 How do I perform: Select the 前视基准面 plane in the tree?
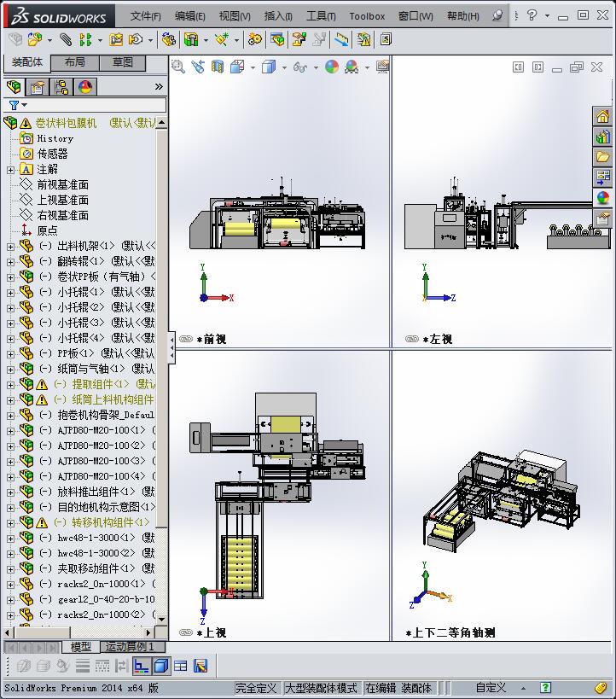(55, 185)
